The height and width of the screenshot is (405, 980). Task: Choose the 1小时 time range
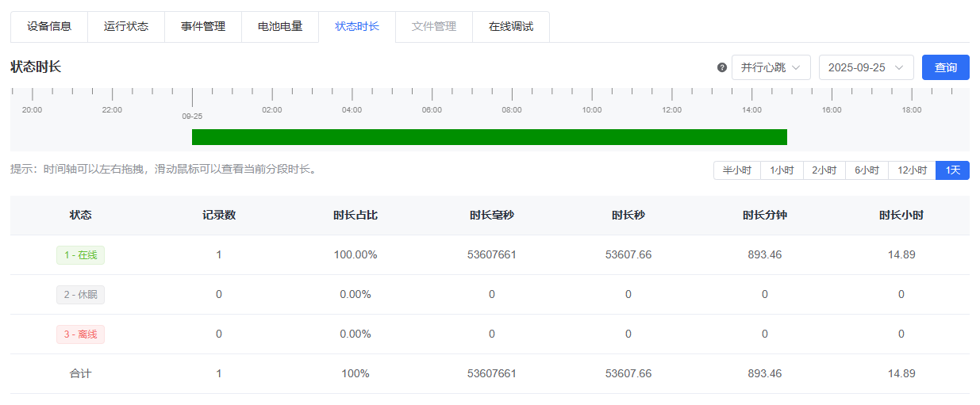tap(782, 170)
